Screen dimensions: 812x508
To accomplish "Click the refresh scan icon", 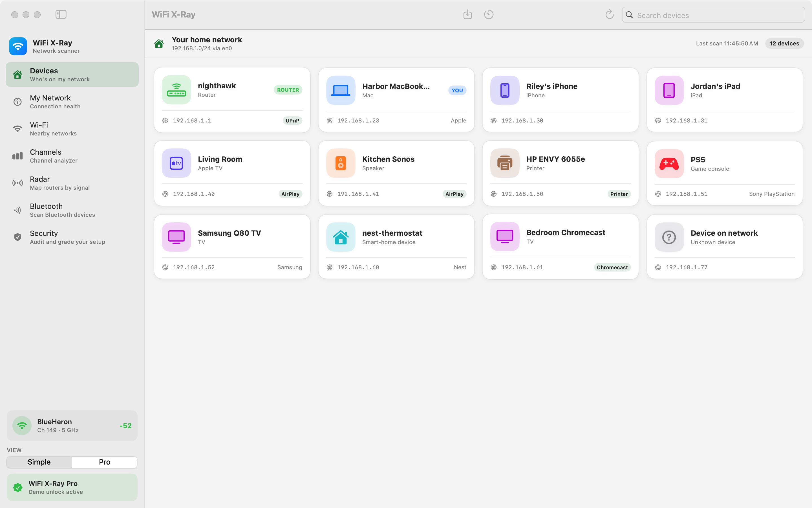I will coord(609,14).
